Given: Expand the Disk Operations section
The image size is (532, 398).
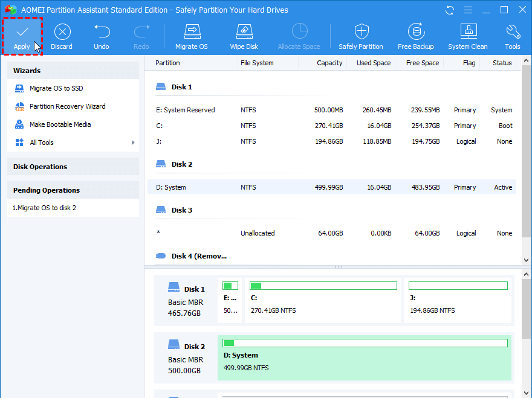Looking at the screenshot, I should [x=73, y=167].
